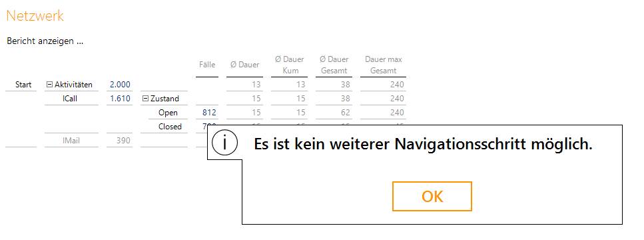Image resolution: width=644 pixels, height=240 pixels.
Task: Click the Netzwerk heading
Action: point(35,15)
